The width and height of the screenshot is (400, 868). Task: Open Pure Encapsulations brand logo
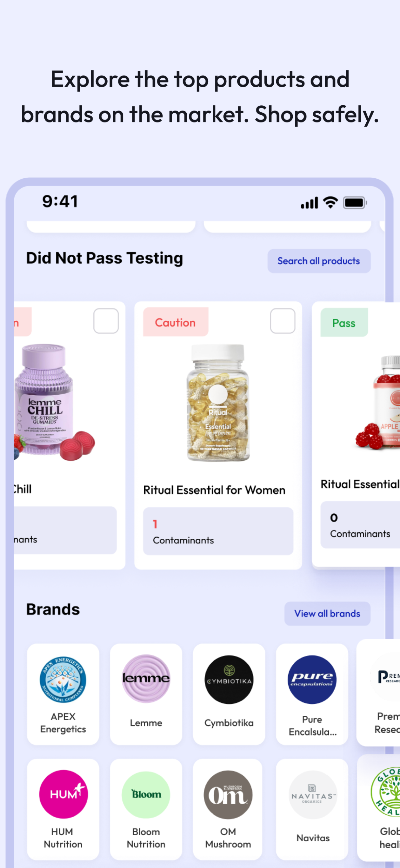(312, 680)
